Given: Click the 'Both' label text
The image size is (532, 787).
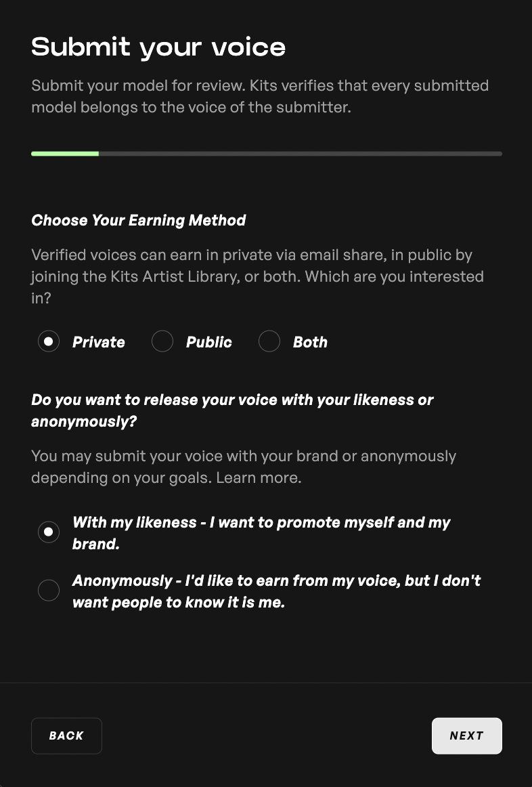Looking at the screenshot, I should [311, 342].
